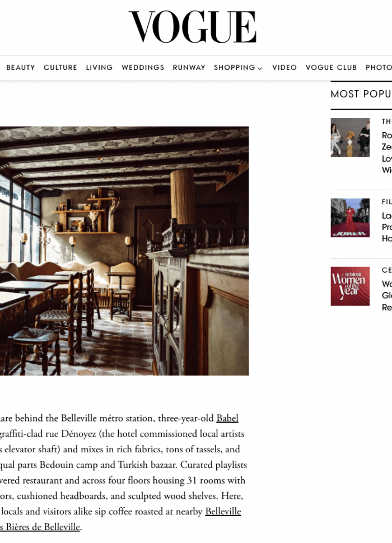Open the third Most Popular article headline
392x543 pixels.
tap(387, 296)
